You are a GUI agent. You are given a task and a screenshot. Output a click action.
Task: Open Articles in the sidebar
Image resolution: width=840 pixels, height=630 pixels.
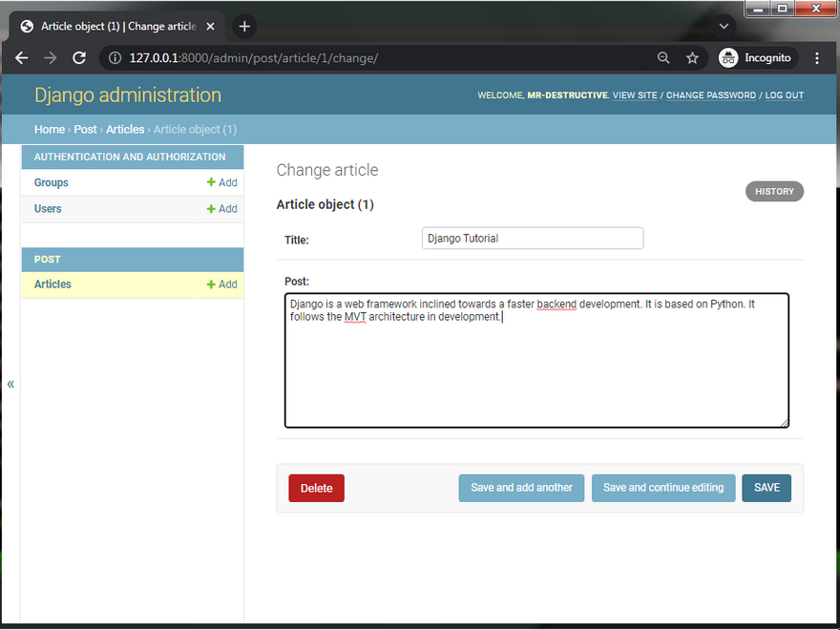click(x=52, y=284)
